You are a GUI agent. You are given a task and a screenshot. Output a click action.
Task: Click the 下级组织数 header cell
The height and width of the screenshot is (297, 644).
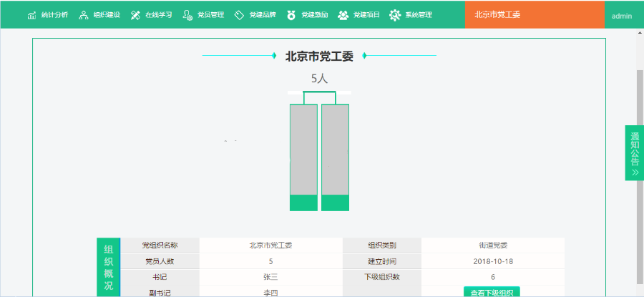(382, 277)
